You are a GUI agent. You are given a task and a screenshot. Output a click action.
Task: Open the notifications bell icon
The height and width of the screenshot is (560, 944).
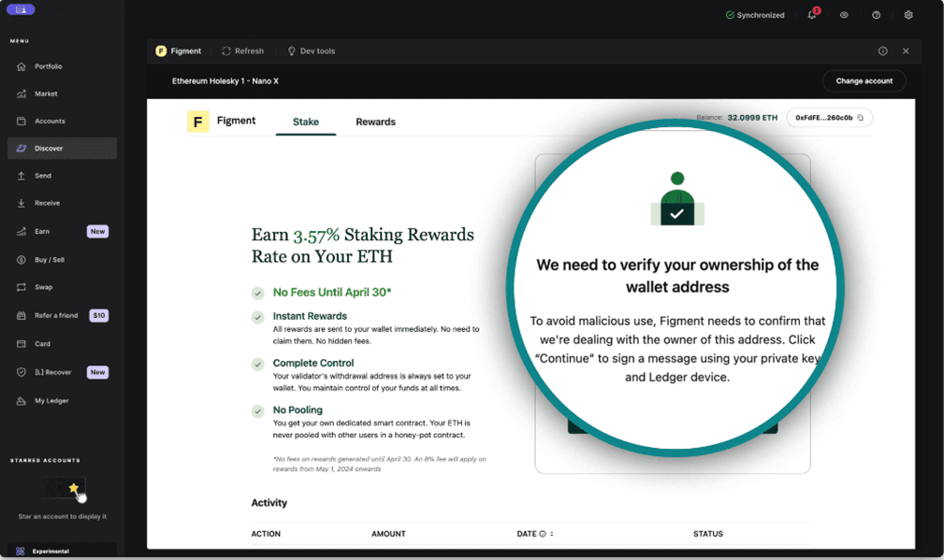tap(812, 15)
